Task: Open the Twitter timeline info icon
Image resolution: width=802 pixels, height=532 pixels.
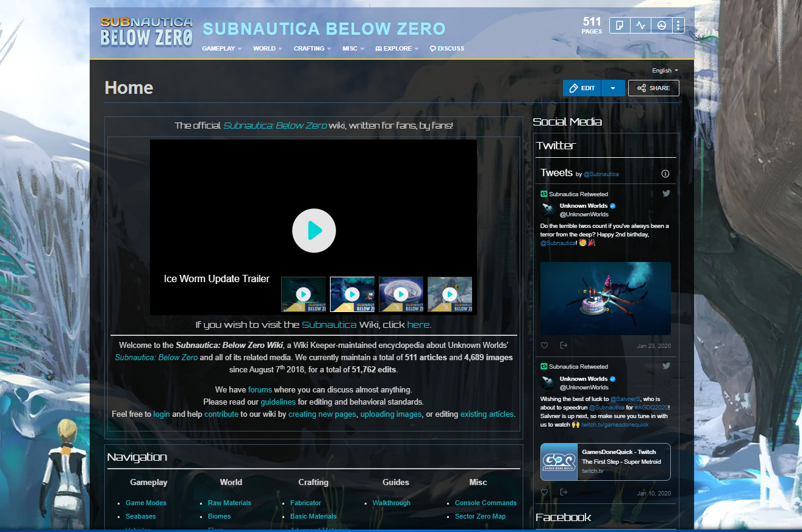Action: (x=665, y=174)
